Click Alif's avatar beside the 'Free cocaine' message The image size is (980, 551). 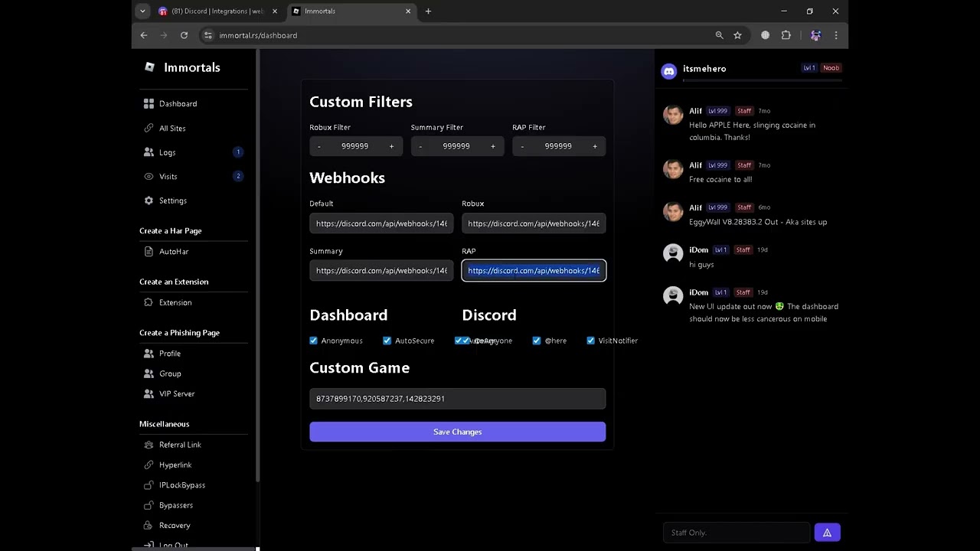point(673,169)
